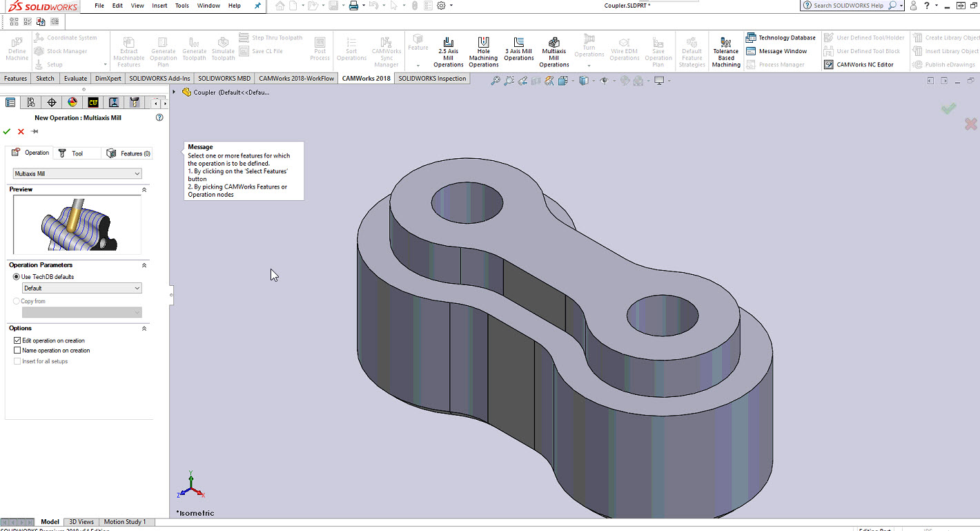
Task: Confirm with viewport green checkmark
Action: (949, 108)
